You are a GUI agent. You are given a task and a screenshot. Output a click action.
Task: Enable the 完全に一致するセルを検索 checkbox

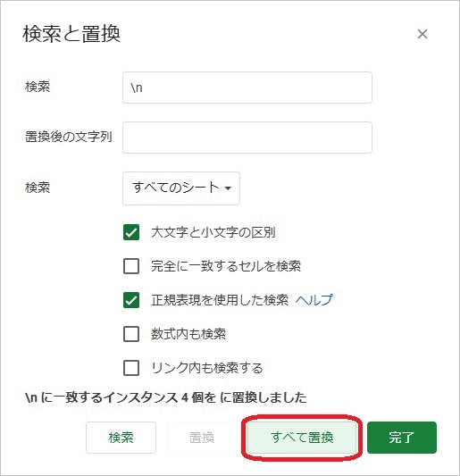pos(131,266)
